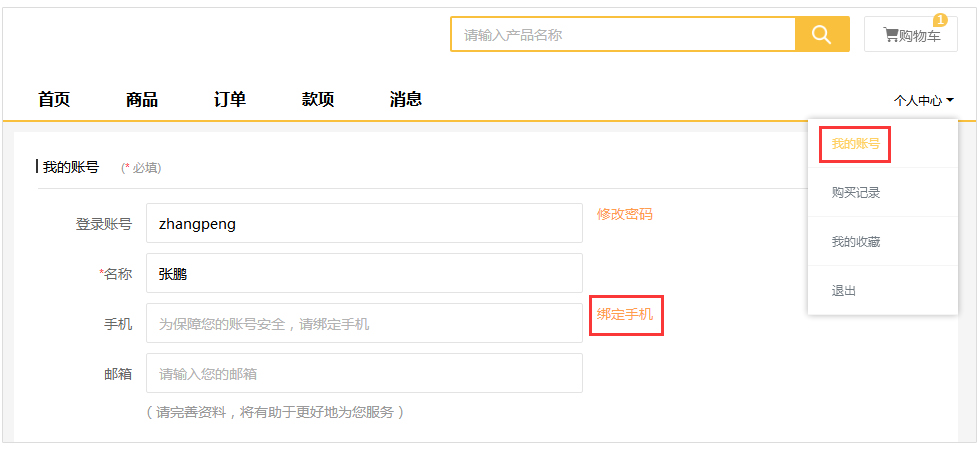Select 我的账号 from dropdown menu

(x=855, y=144)
